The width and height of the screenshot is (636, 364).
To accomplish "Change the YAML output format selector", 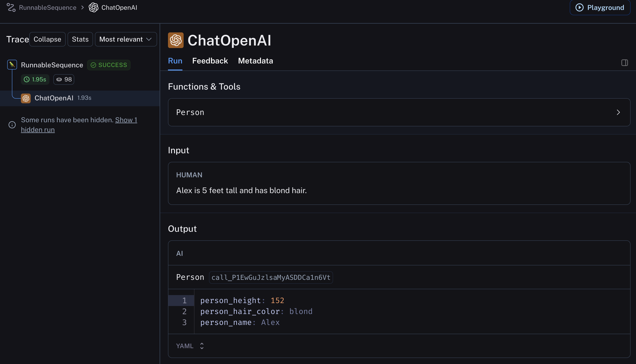I will coord(190,346).
